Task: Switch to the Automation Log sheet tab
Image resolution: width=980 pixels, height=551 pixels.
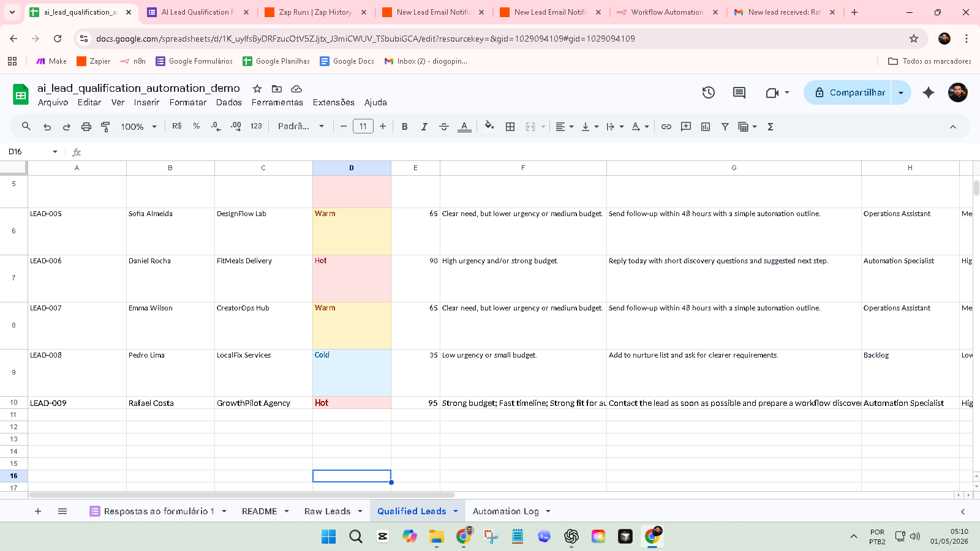Action: coord(506,511)
